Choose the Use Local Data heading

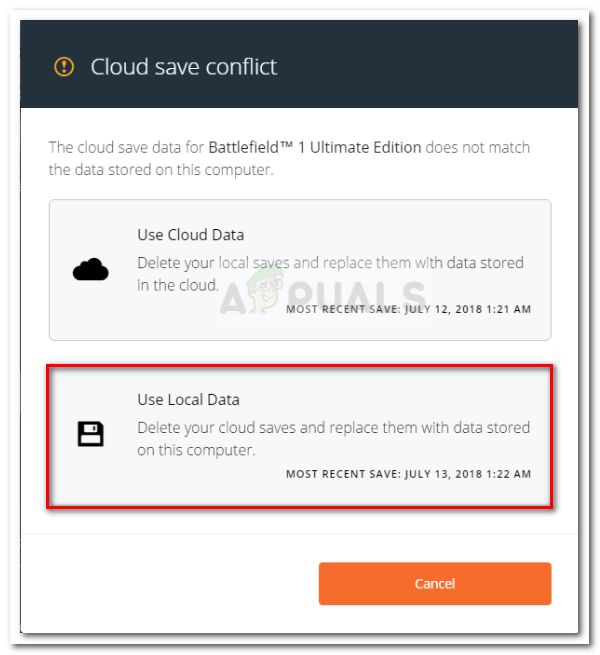(188, 400)
